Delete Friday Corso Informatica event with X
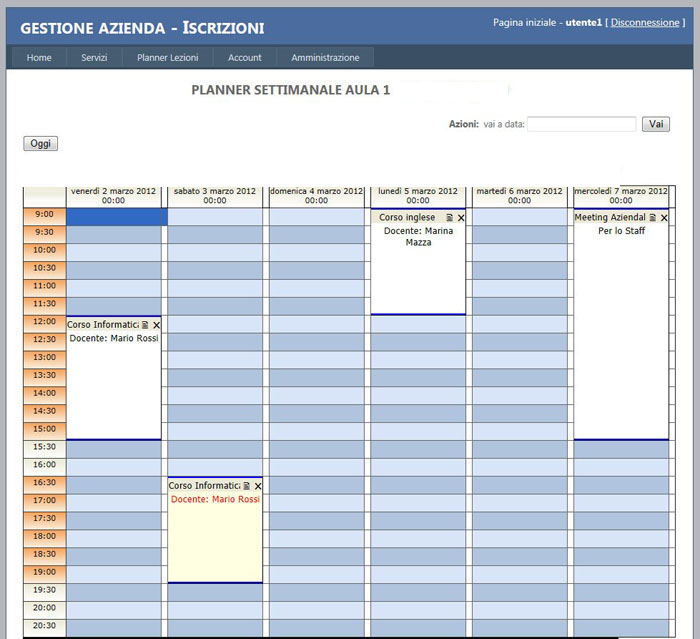This screenshot has height=639, width=700. click(156, 325)
